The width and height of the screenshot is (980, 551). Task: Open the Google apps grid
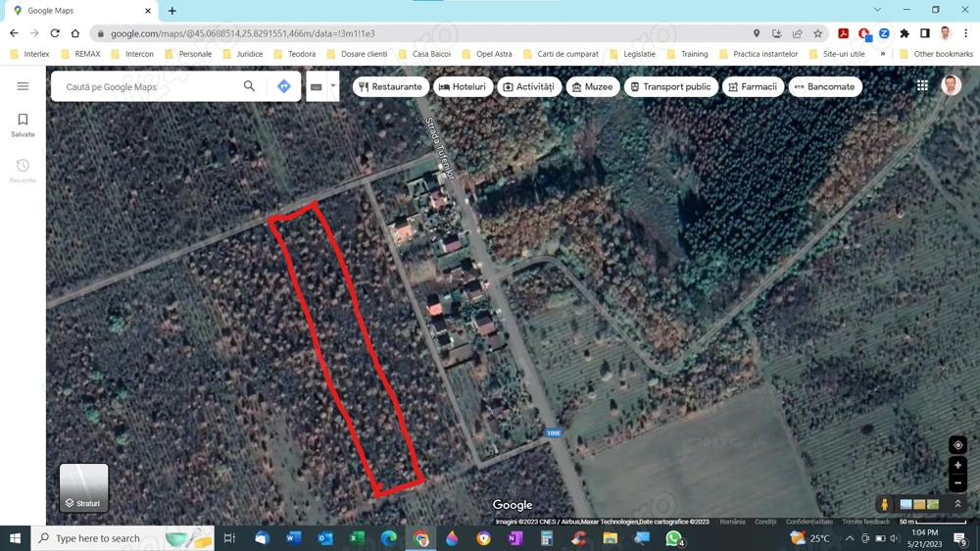pos(922,86)
